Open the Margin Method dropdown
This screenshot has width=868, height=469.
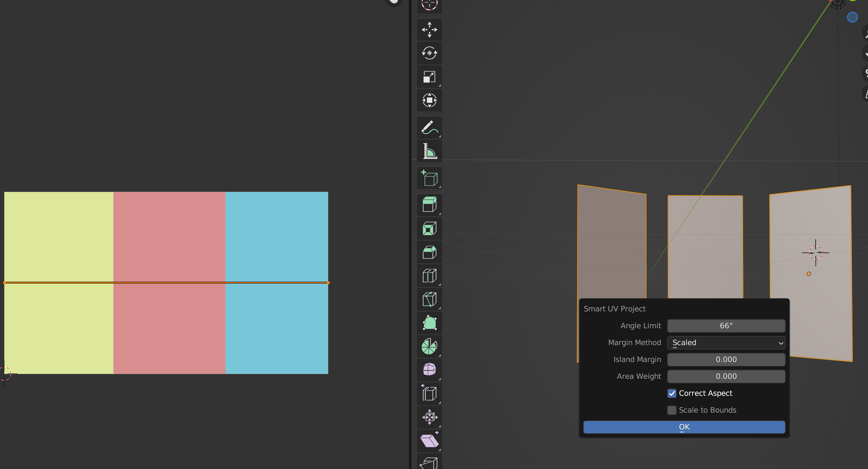click(x=726, y=343)
